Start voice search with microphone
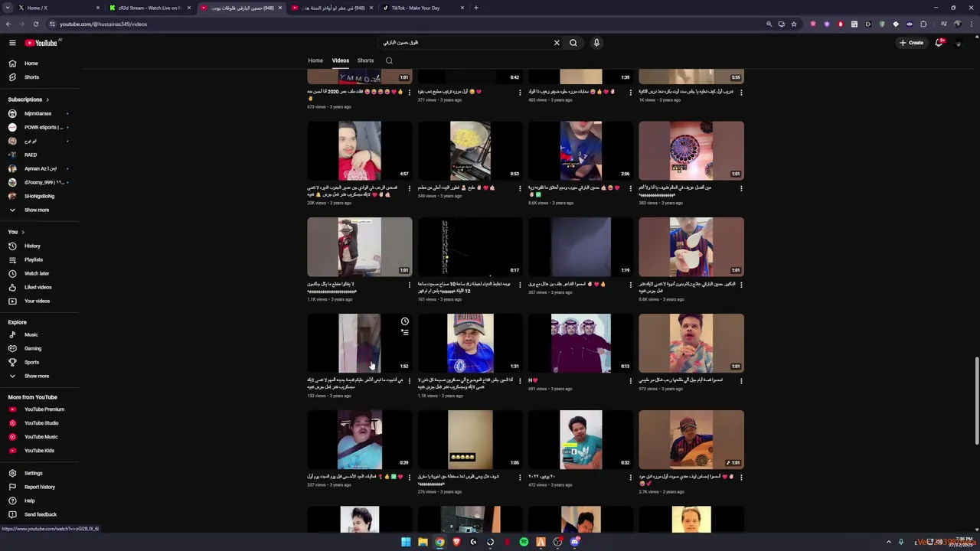 596,43
